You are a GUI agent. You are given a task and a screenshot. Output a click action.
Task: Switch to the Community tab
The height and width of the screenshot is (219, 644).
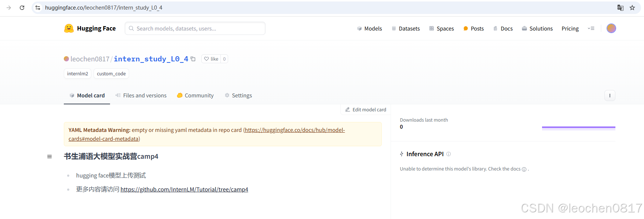coord(195,96)
